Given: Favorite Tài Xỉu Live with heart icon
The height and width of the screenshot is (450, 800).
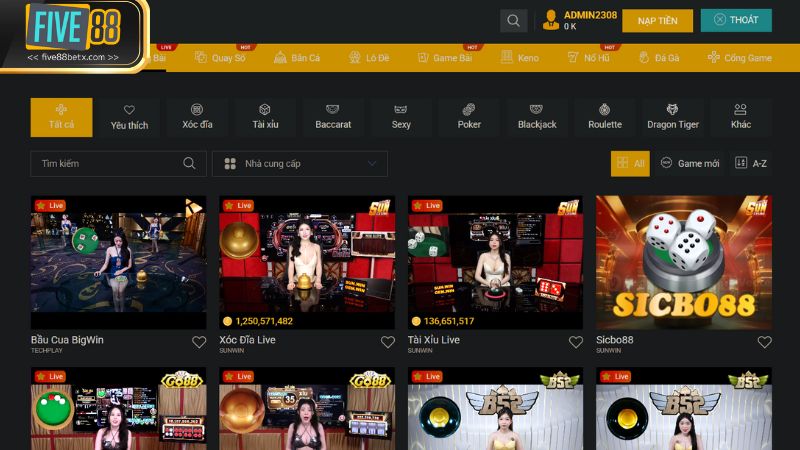Looking at the screenshot, I should [x=576, y=342].
